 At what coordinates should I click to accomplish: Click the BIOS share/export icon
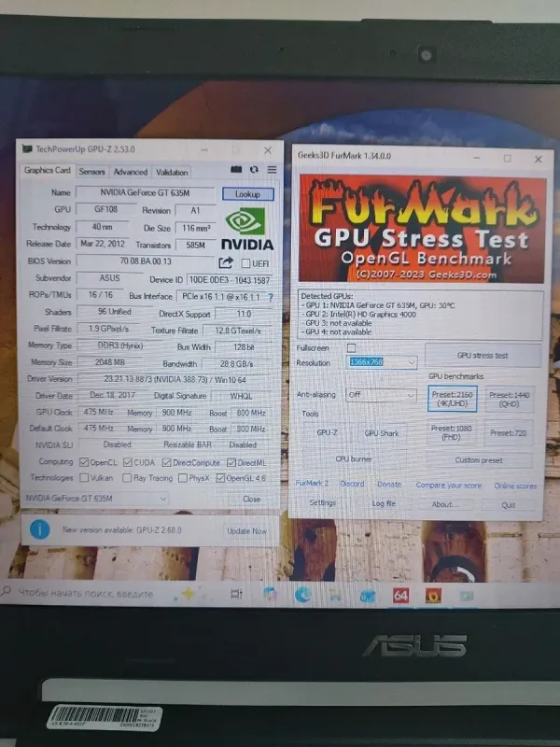point(226,263)
